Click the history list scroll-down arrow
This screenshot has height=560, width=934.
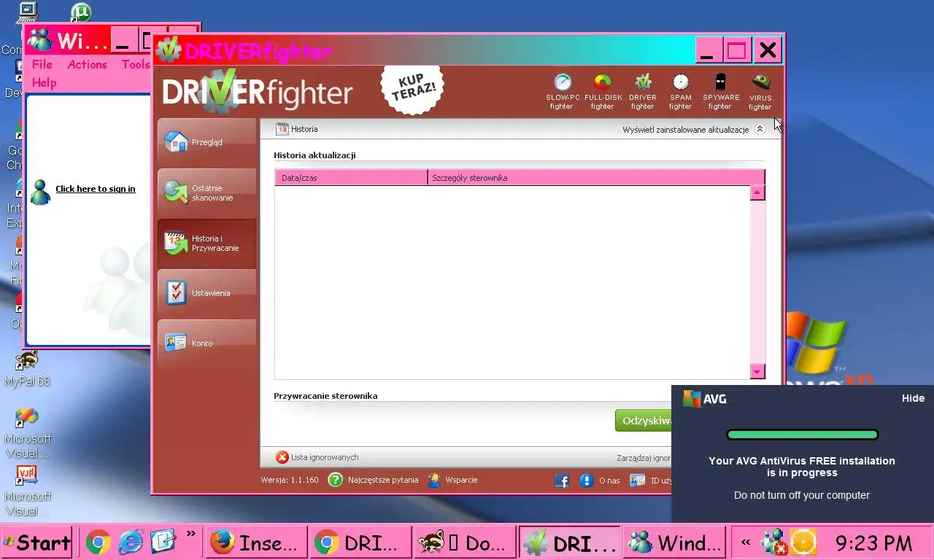(x=757, y=371)
